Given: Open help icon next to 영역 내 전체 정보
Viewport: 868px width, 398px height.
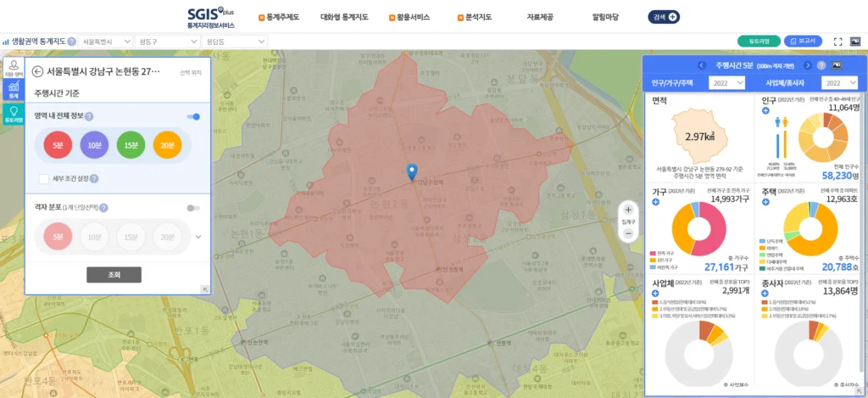Looking at the screenshot, I should [89, 116].
